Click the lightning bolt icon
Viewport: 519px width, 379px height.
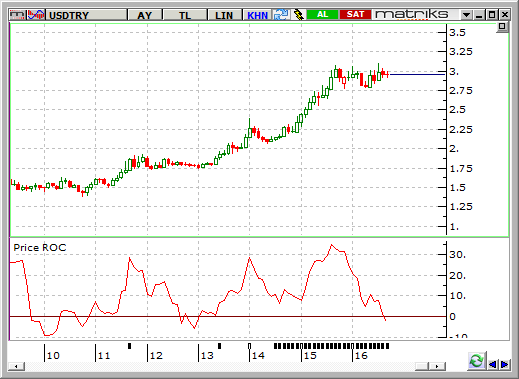coord(298,15)
